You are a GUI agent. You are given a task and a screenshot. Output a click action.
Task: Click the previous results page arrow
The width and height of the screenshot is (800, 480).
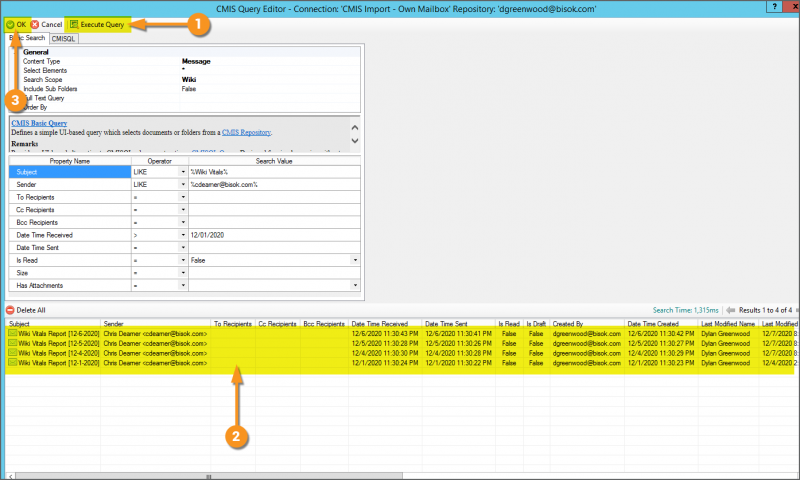pos(730,310)
